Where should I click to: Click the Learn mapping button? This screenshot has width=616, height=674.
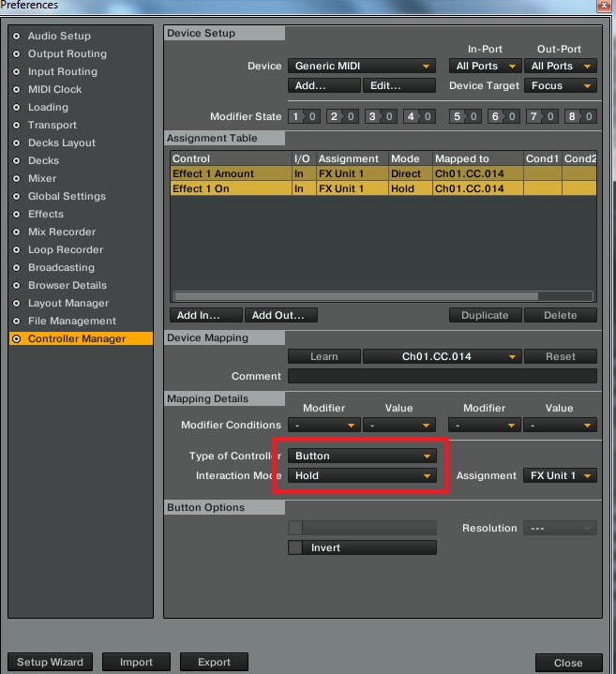pos(324,357)
